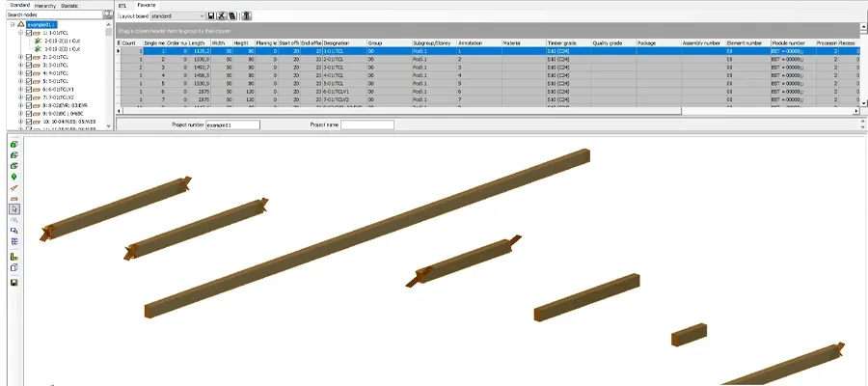This screenshot has height=386, width=868.
Task: Click the save image floppy icon in viewer toolbar
Action: pos(14,283)
